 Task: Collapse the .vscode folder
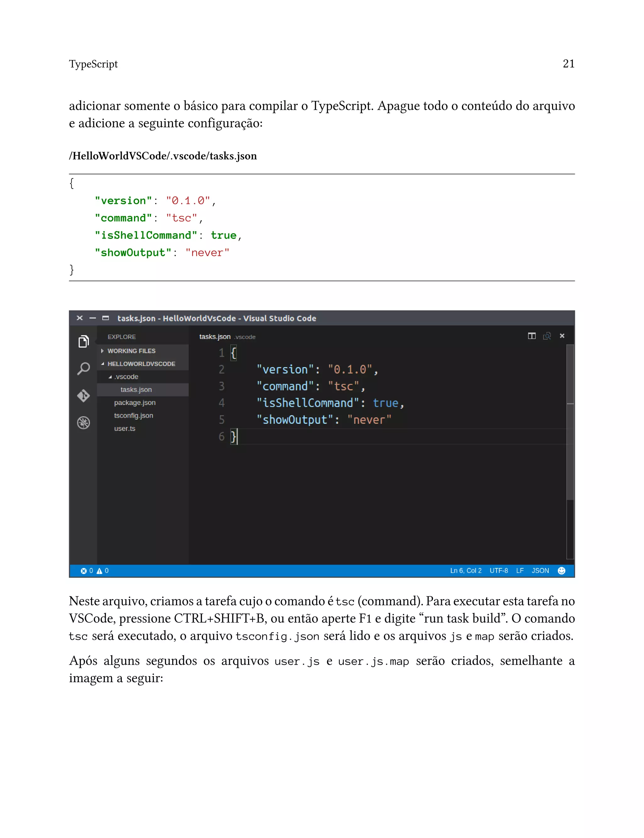(142, 377)
